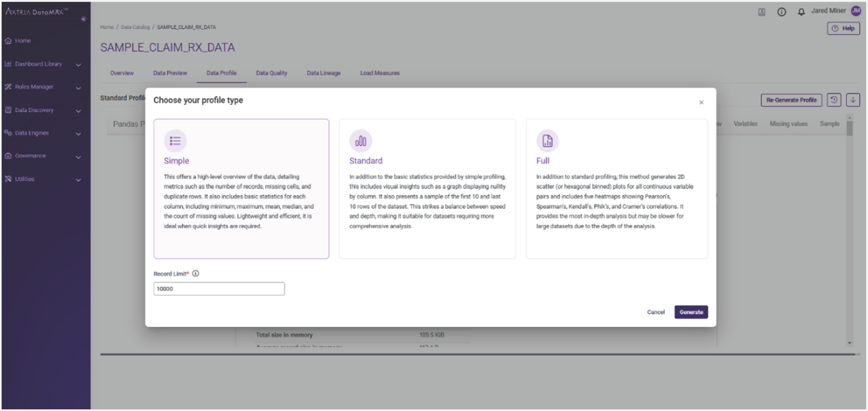Switch to the Data Quality tab
868x411 pixels.
point(271,73)
